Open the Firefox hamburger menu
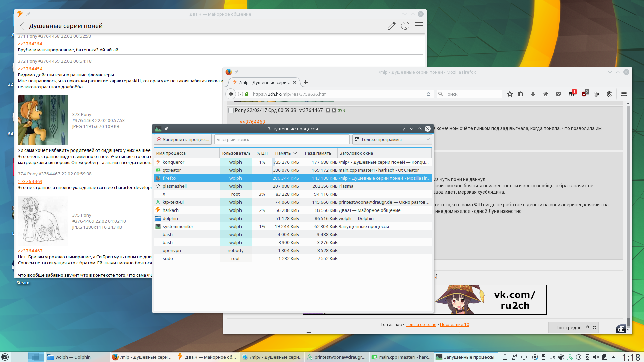 coord(624,94)
